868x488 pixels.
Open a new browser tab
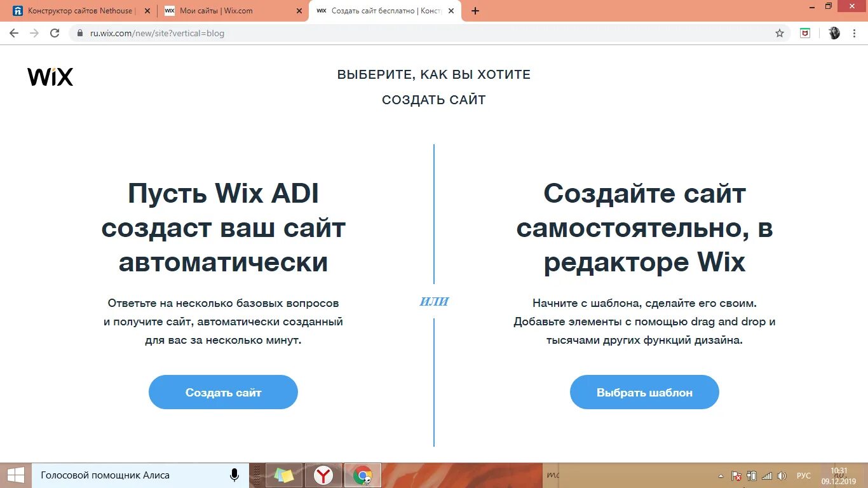coord(475,11)
